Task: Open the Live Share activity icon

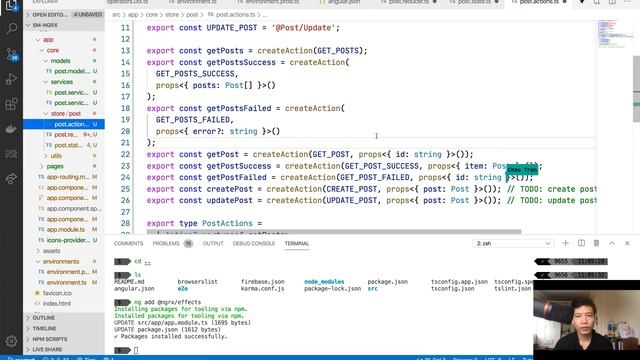Action: [11, 179]
